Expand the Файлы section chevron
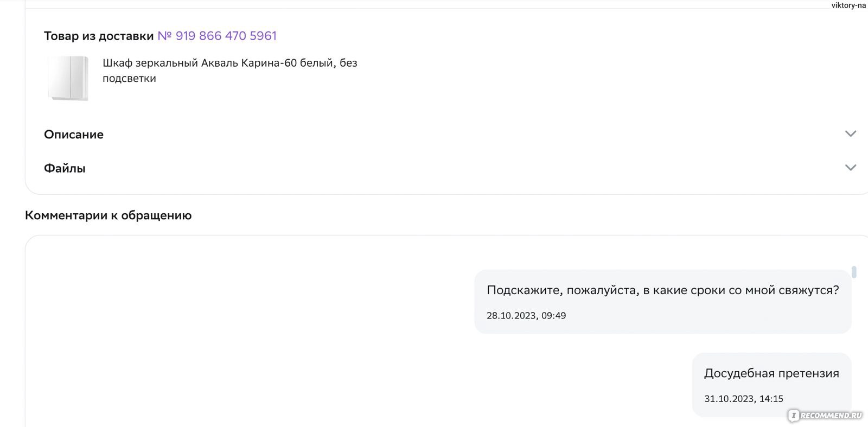 point(850,168)
